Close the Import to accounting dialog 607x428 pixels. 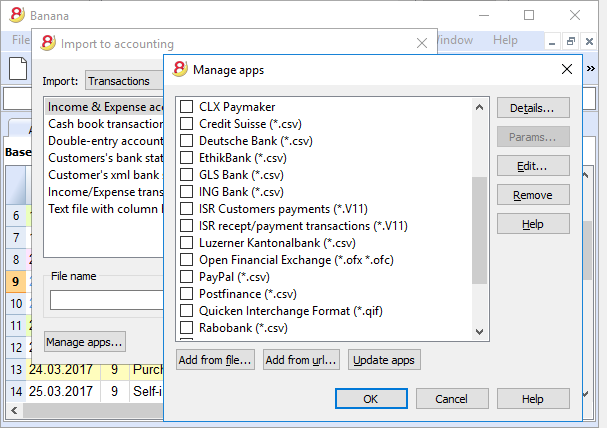click(422, 43)
